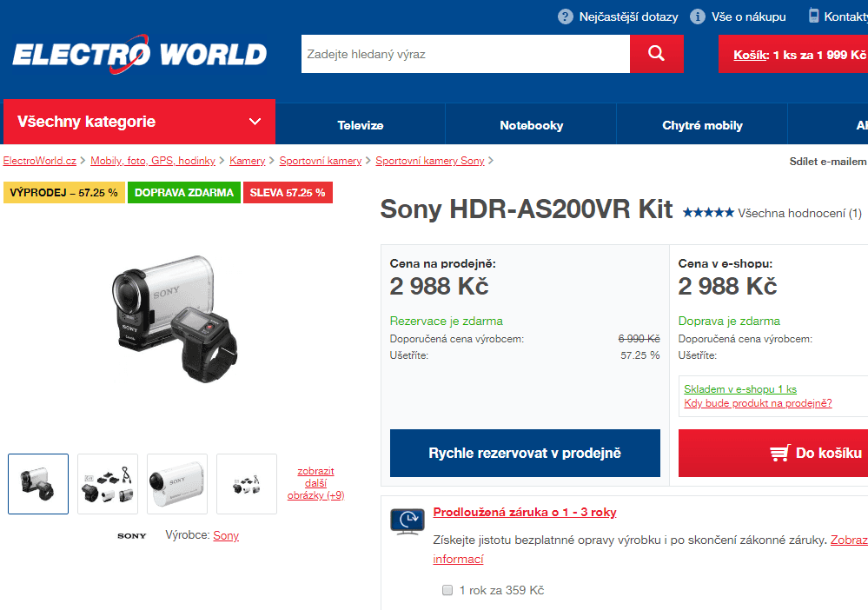Click the question mark FAQ icon

tap(565, 17)
